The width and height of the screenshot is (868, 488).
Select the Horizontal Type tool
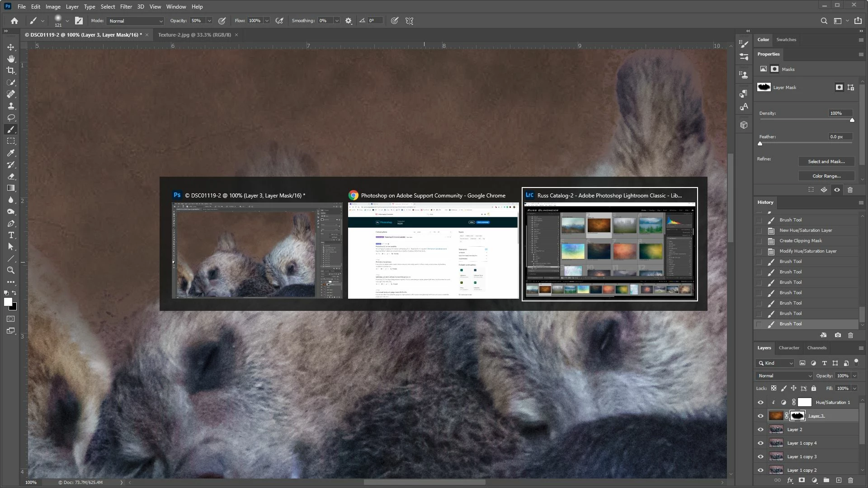(x=11, y=235)
